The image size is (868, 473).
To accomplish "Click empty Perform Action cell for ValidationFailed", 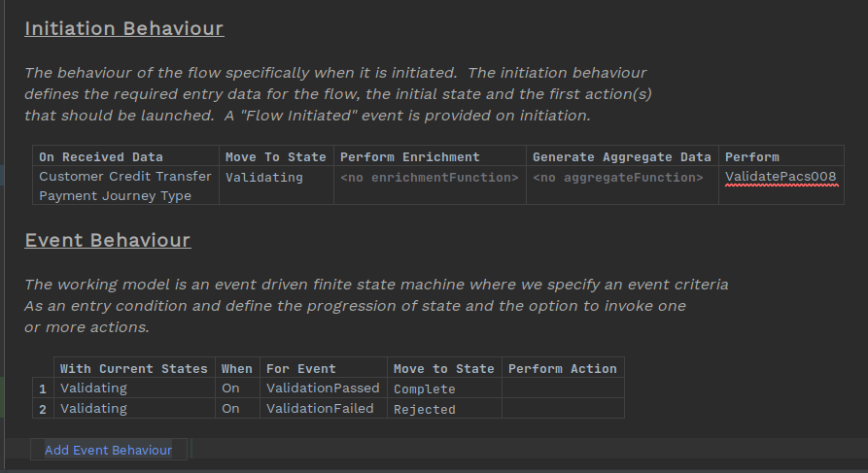I will point(562,409).
